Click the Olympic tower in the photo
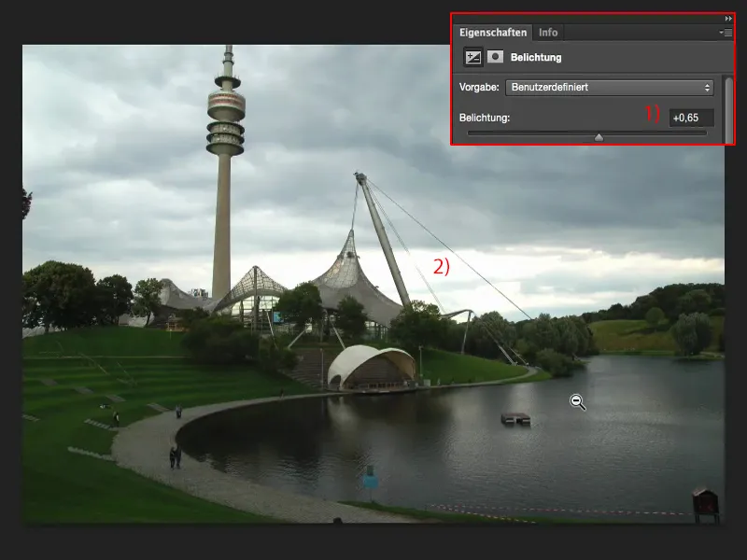This screenshot has width=747, height=560. point(226,172)
